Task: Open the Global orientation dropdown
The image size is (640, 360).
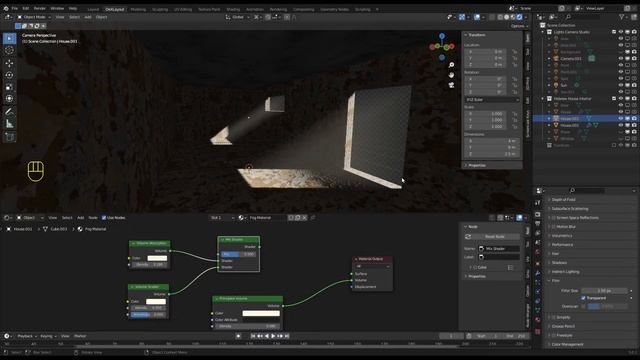Action: click(x=238, y=17)
